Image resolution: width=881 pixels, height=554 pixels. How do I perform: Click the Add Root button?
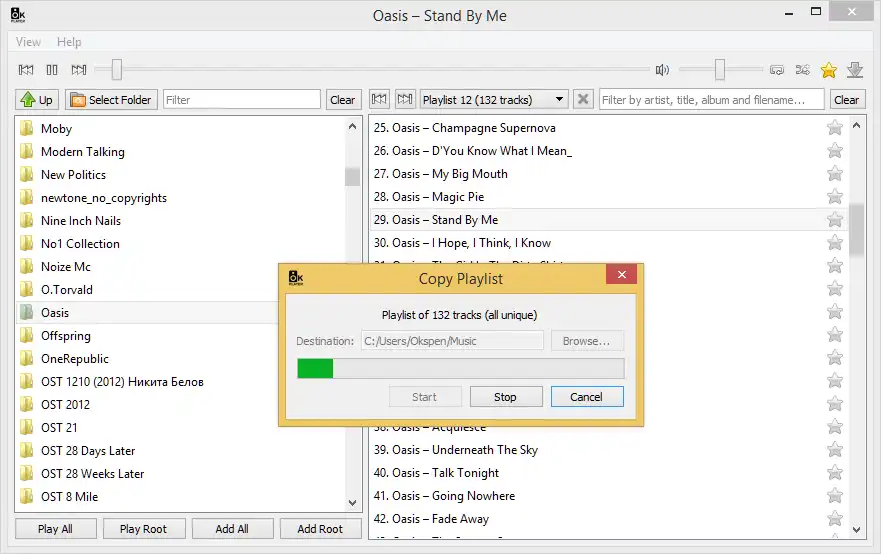pyautogui.click(x=320, y=529)
